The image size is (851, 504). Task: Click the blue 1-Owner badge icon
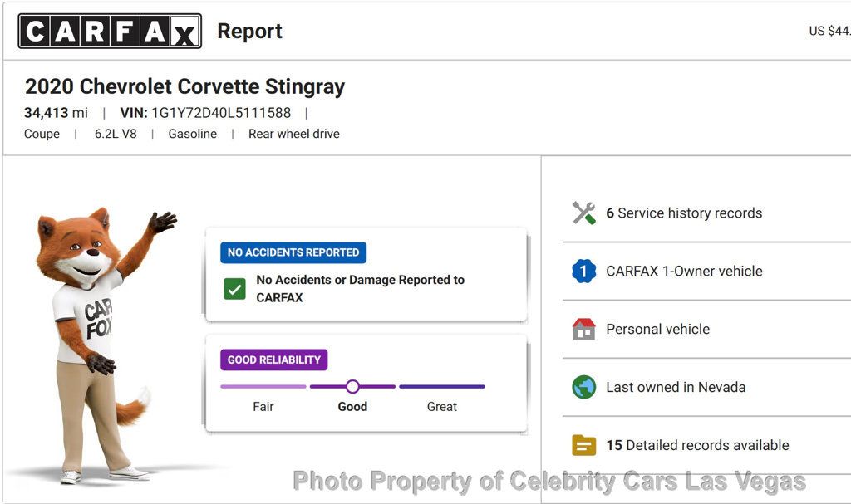pos(584,272)
